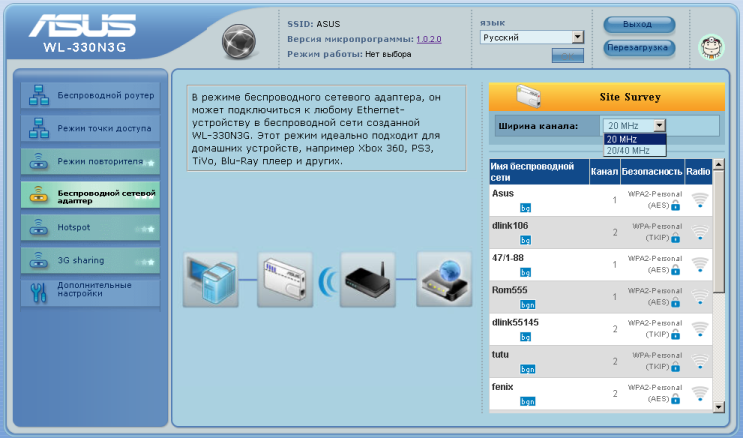This screenshot has width=743, height=438.
Task: Click the ASUS logo
Action: (x=82, y=26)
